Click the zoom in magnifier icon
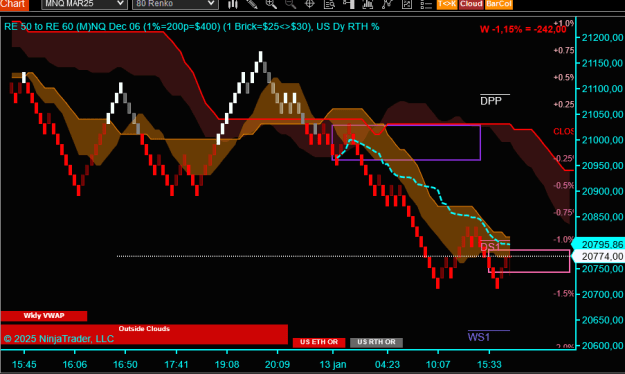The width and height of the screenshot is (625, 374). 271,4
